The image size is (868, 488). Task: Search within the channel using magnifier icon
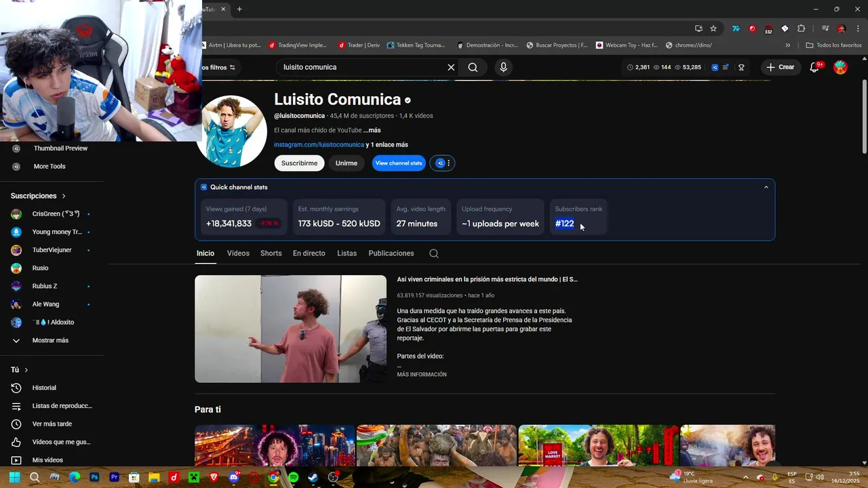pos(434,253)
